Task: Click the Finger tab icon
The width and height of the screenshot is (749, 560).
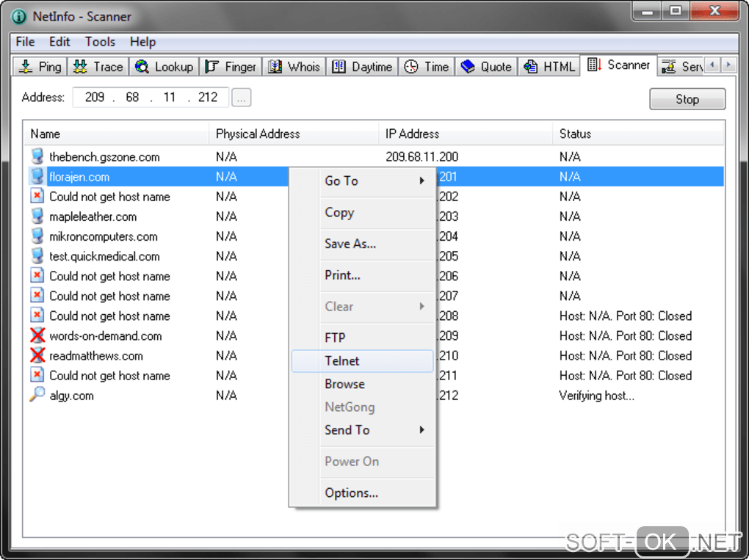Action: [211, 67]
